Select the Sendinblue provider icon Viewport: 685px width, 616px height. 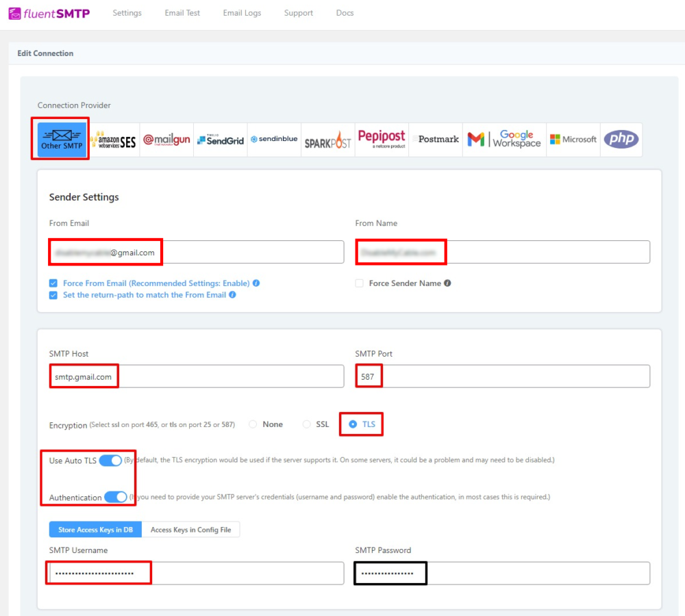(273, 139)
